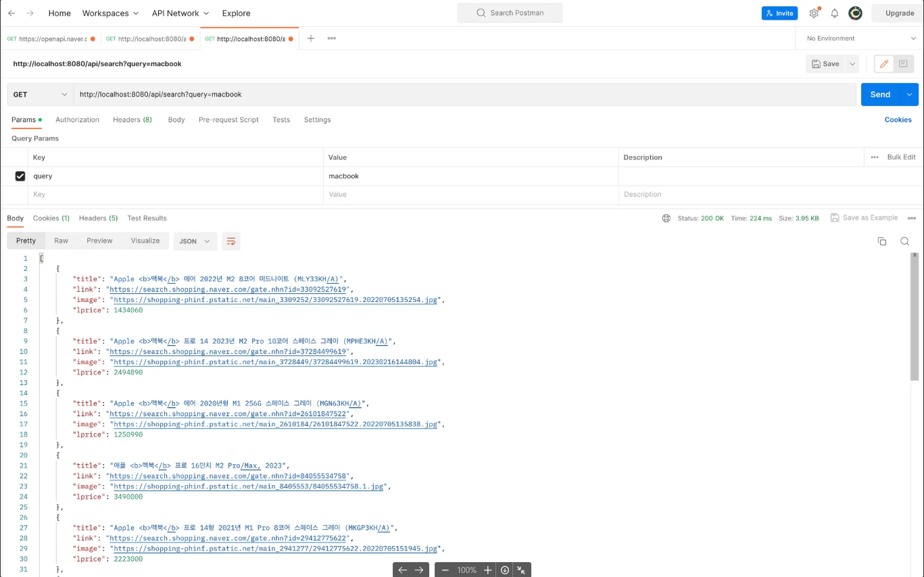This screenshot has width=924, height=577.
Task: Open the Query Params column options ellipsis
Action: click(875, 157)
